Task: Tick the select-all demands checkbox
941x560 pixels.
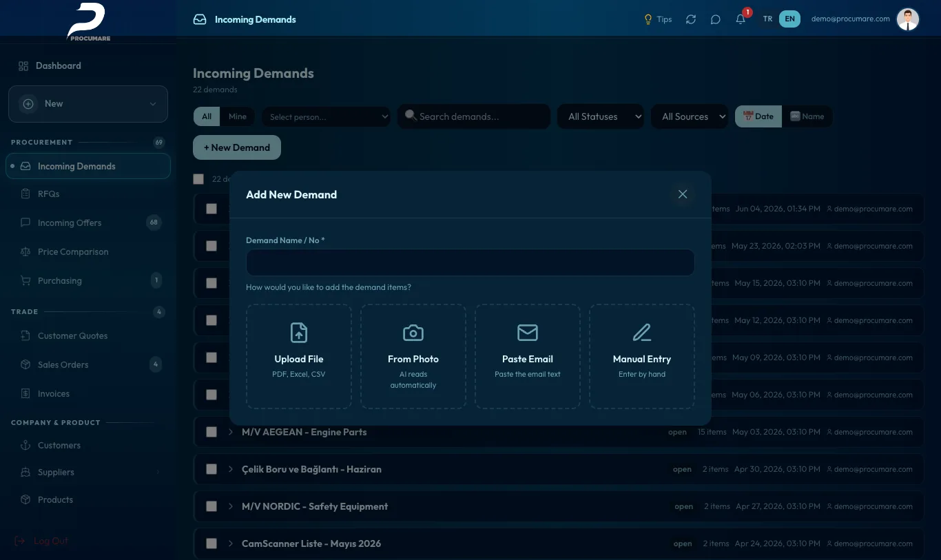Action: 198,178
